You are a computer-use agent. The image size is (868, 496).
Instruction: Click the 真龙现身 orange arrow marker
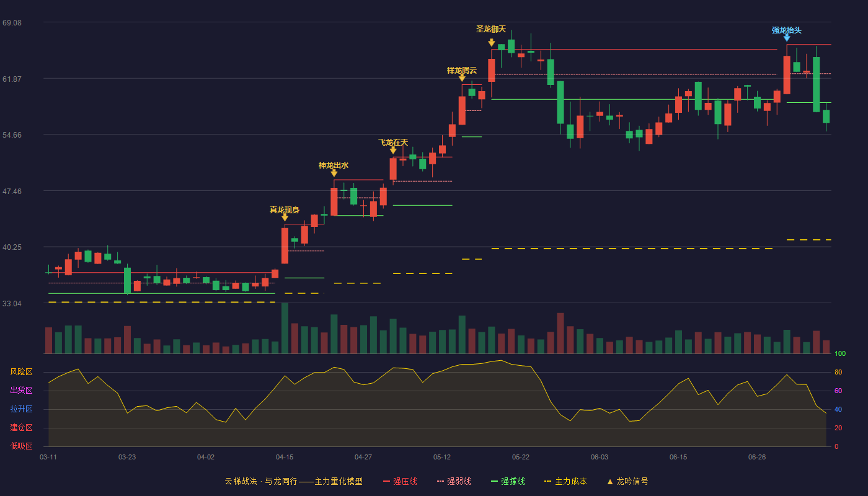click(x=285, y=217)
